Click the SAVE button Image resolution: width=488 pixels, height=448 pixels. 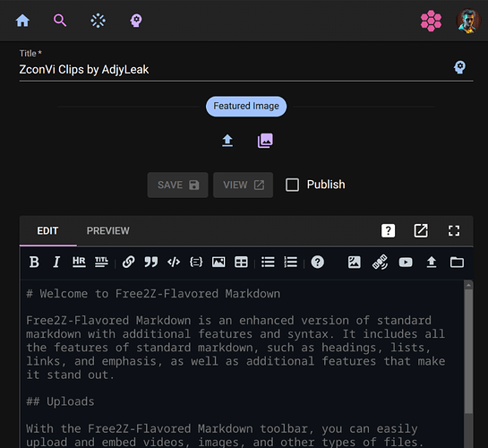pyautogui.click(x=177, y=185)
